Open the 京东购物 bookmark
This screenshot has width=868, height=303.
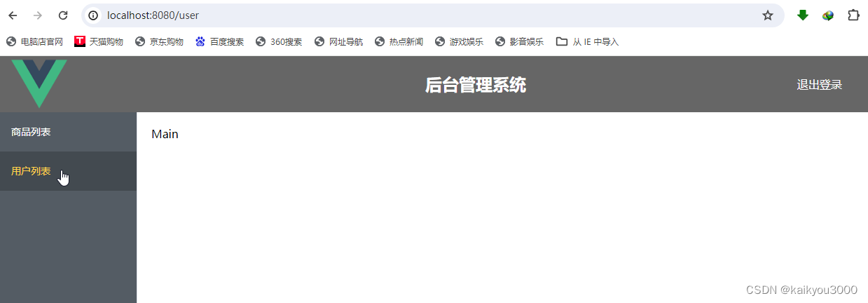pyautogui.click(x=159, y=42)
